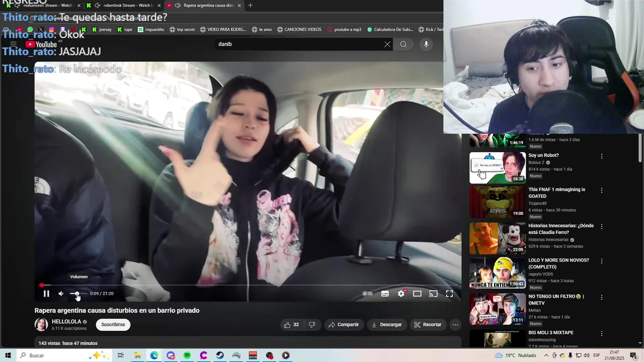Open the WhatsApp bookmark icon
The image size is (644, 362).
[30, 30]
